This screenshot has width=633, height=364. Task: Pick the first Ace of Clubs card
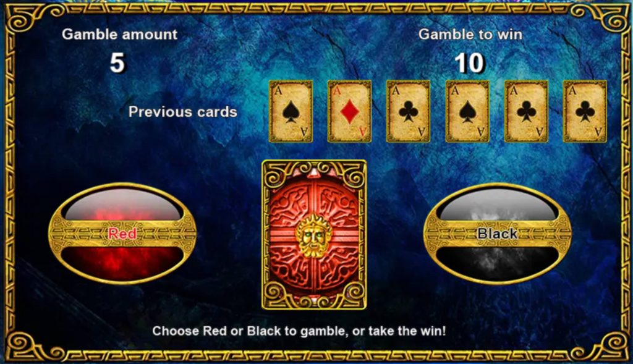click(x=408, y=111)
